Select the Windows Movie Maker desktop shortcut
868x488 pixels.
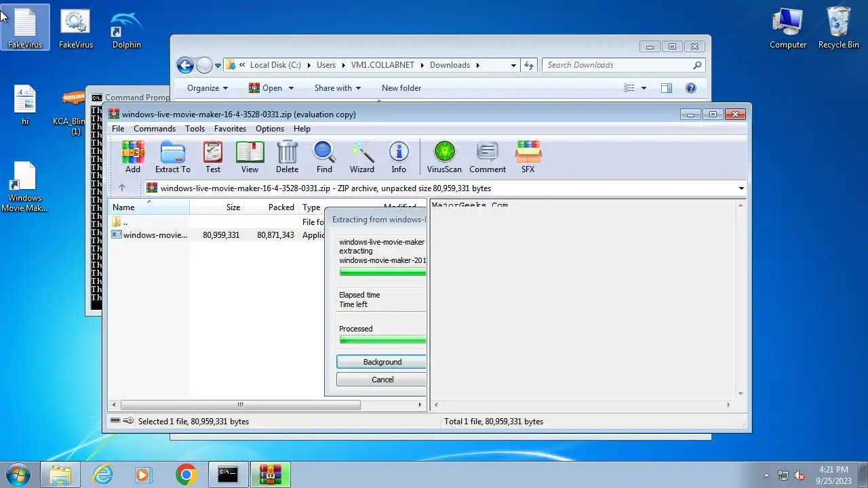coord(24,186)
